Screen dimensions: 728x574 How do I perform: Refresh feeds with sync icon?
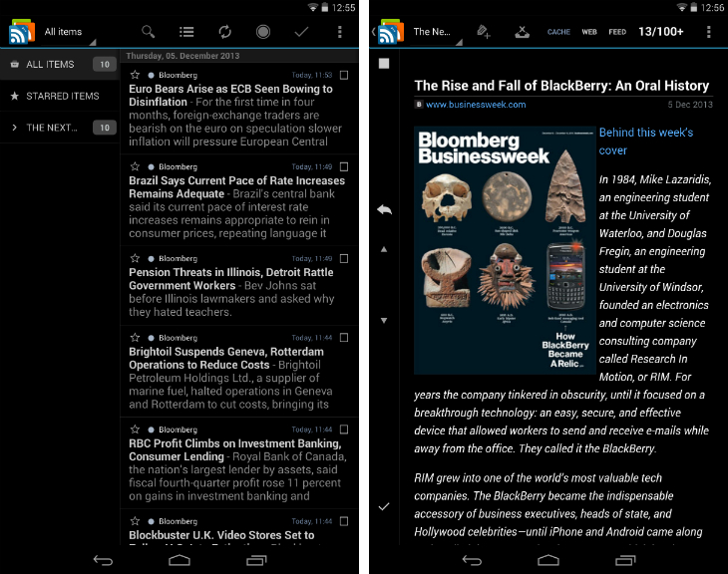pyautogui.click(x=224, y=32)
